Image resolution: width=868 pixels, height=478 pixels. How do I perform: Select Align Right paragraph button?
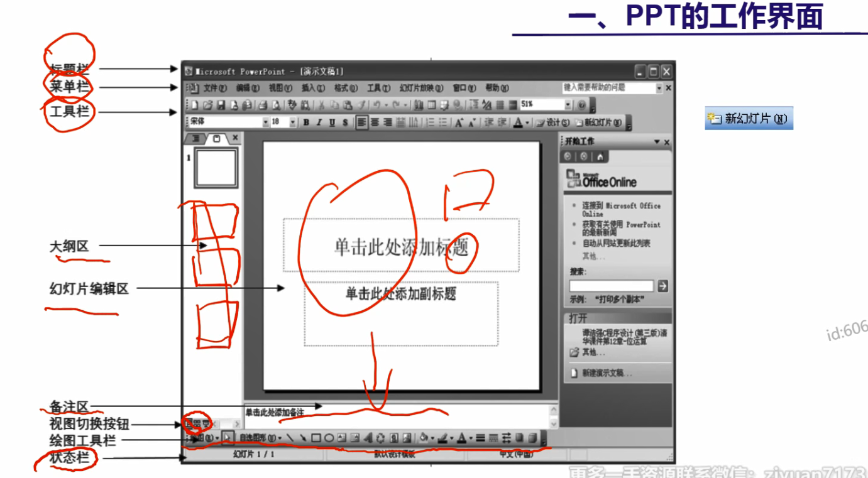387,122
